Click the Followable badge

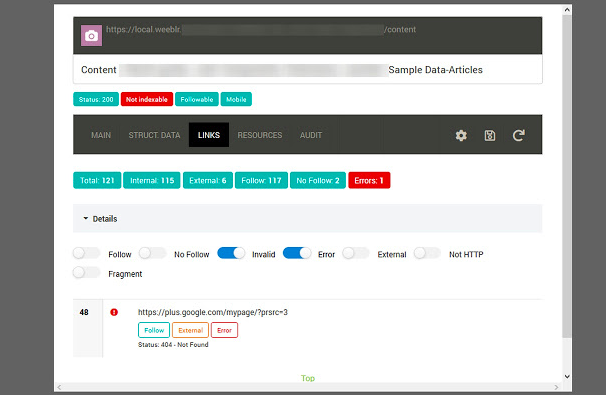[197, 99]
